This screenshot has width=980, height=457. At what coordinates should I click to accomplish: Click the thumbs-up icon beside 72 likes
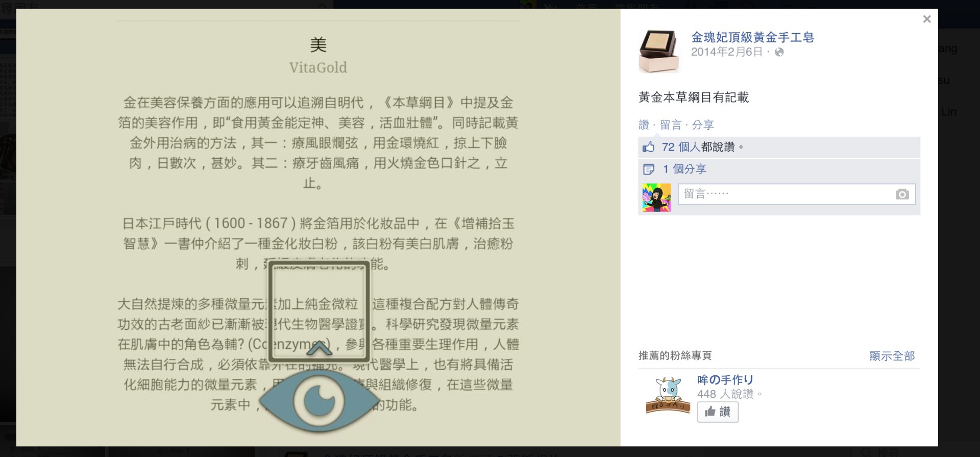648,147
